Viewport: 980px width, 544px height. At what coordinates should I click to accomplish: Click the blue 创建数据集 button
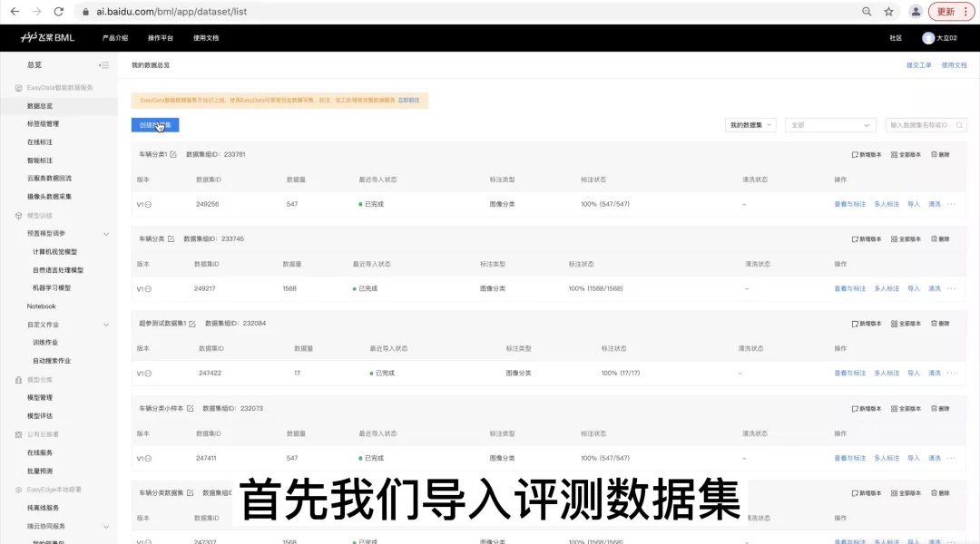[155, 125]
